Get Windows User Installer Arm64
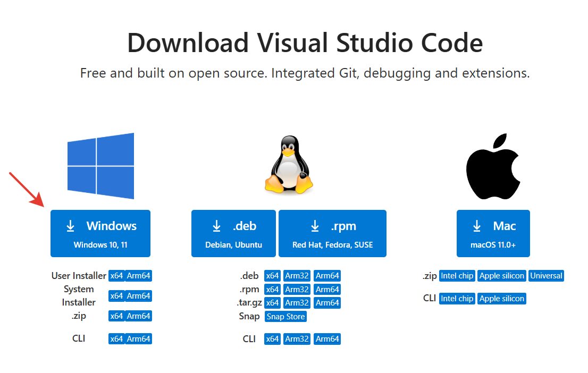This screenshot has width=588, height=373. [x=138, y=276]
